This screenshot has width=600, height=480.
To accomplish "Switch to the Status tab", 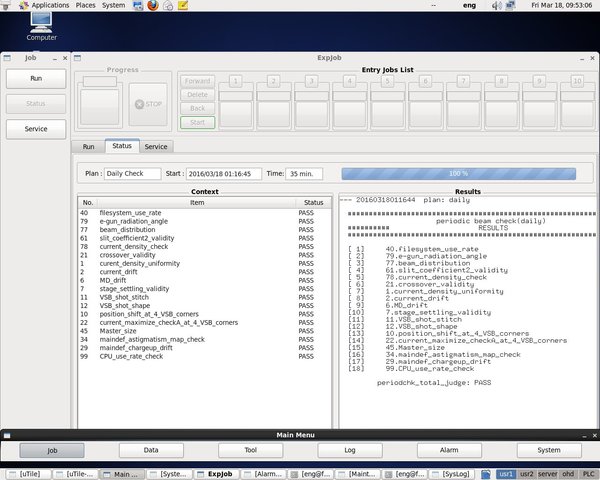I will [x=122, y=146].
